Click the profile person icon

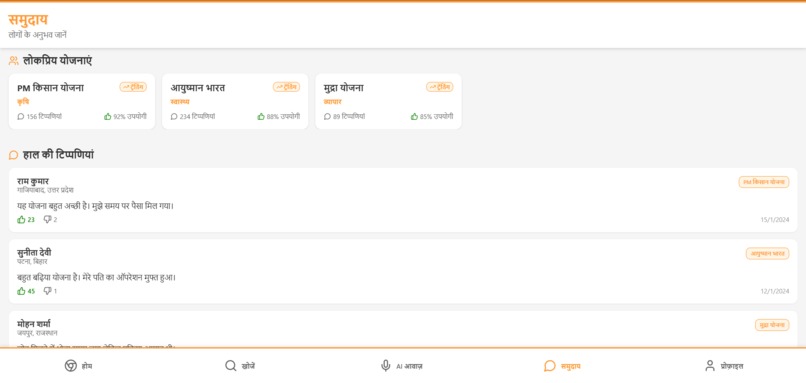(x=710, y=366)
